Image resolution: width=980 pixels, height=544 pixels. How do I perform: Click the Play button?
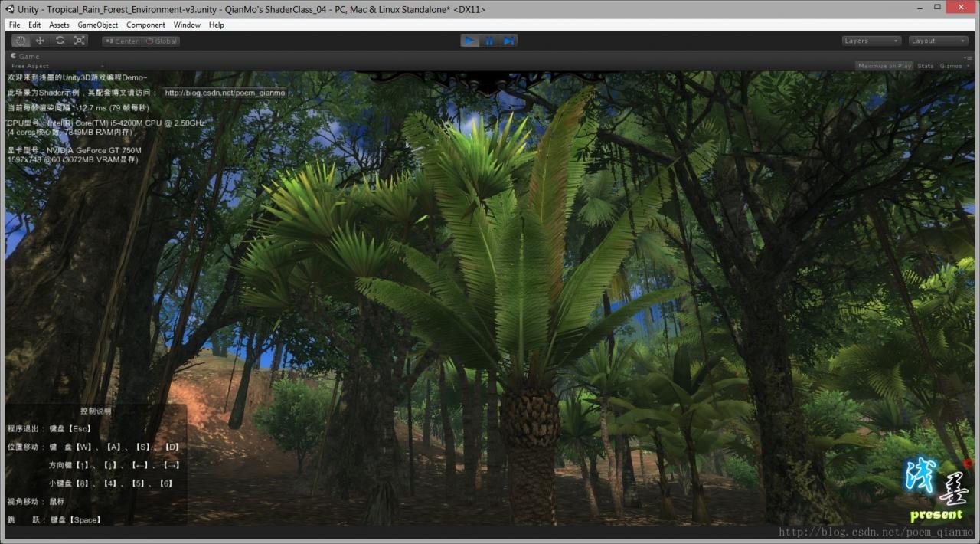[x=470, y=41]
